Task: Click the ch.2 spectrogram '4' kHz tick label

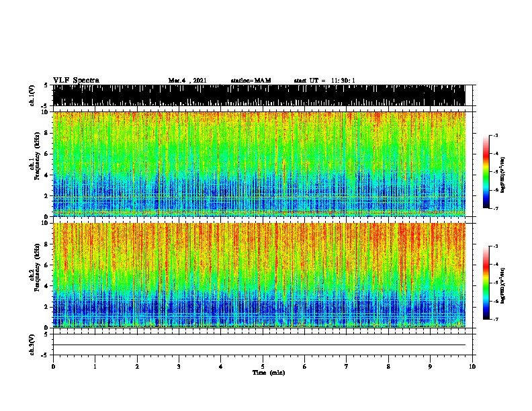Action: [x=46, y=286]
